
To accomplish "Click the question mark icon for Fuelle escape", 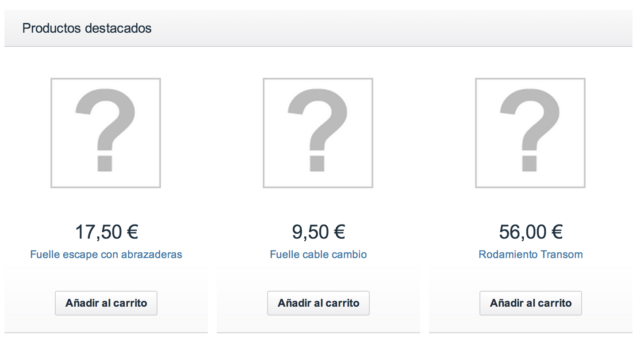I will coord(105,128).
